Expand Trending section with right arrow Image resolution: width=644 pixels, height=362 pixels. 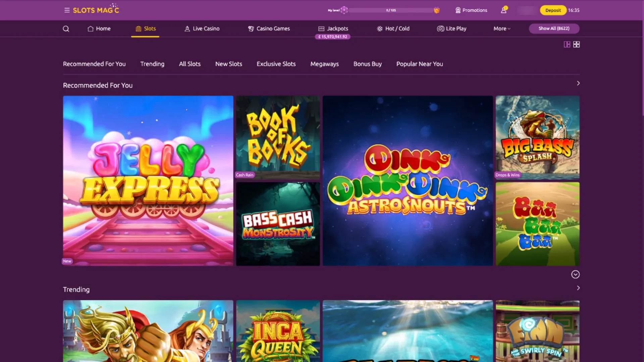point(578,288)
